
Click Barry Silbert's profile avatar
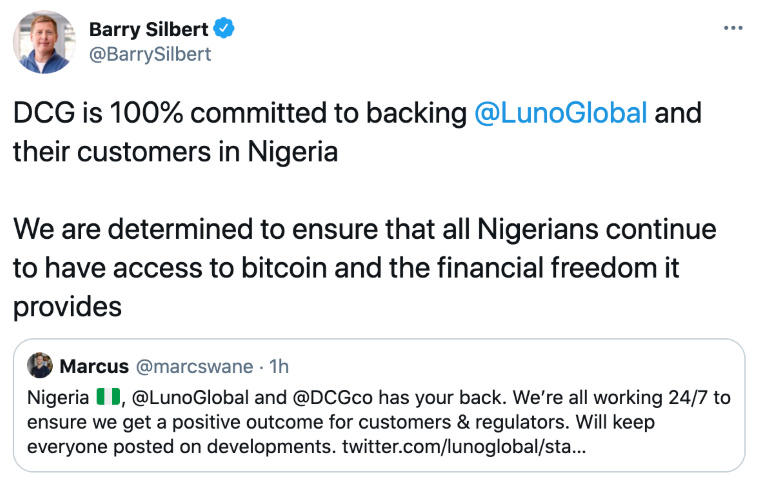[44, 42]
